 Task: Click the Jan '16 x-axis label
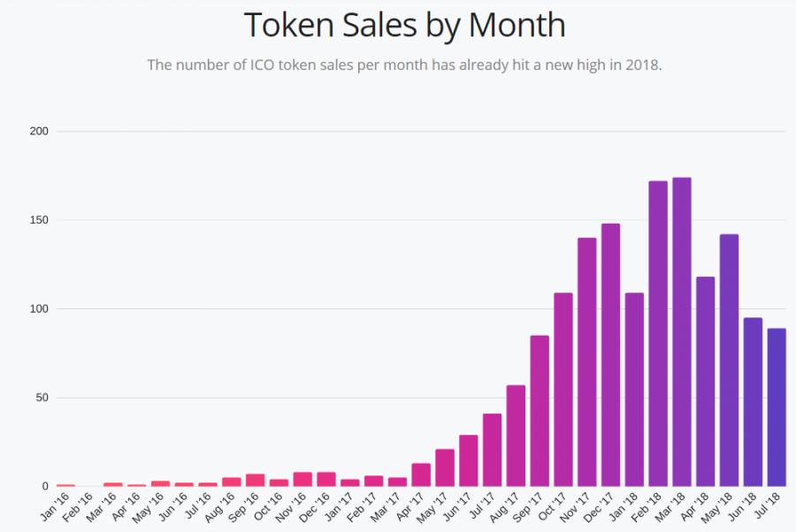tap(56, 507)
